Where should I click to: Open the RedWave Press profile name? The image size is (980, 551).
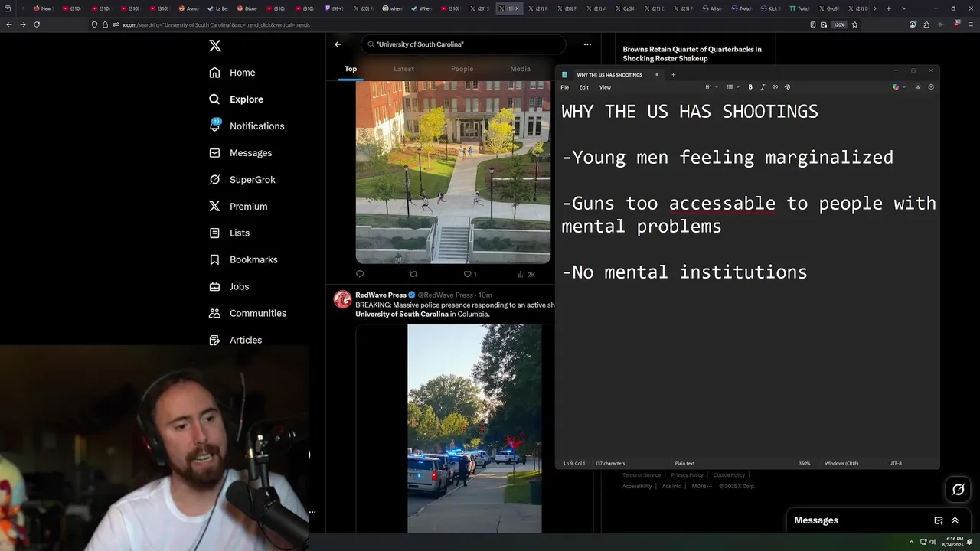click(x=381, y=295)
